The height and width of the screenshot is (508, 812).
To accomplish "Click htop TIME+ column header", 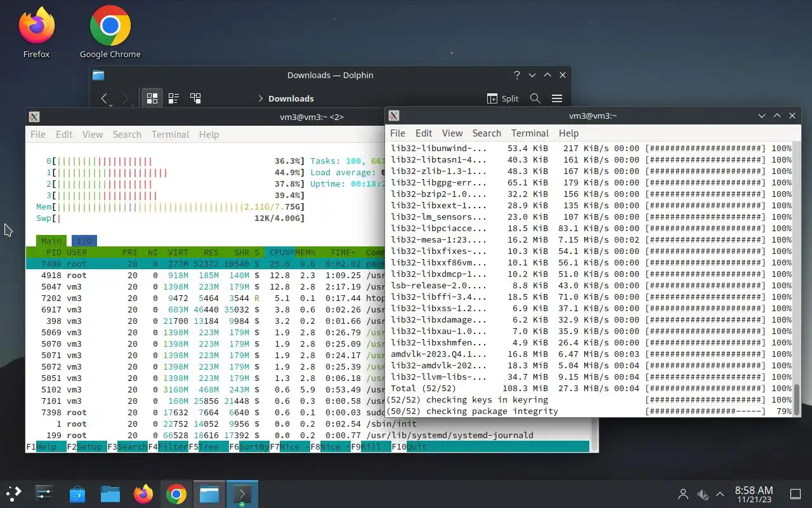I will [343, 252].
